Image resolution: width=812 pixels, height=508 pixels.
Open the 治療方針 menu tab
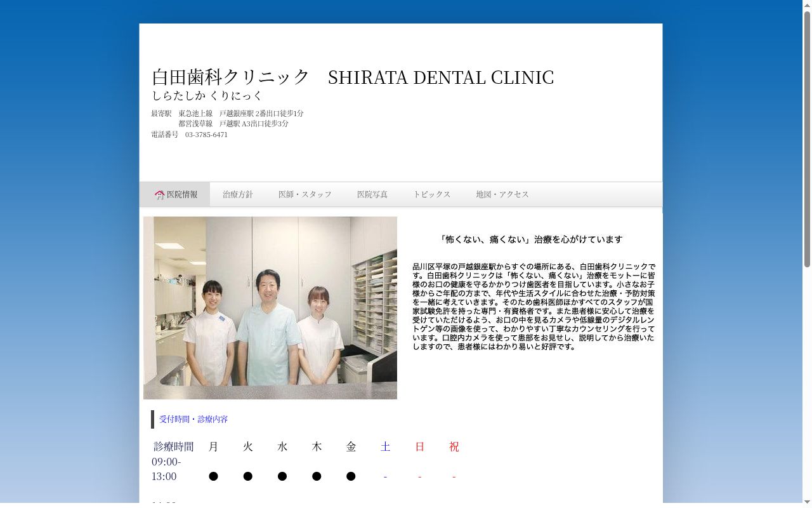[238, 194]
